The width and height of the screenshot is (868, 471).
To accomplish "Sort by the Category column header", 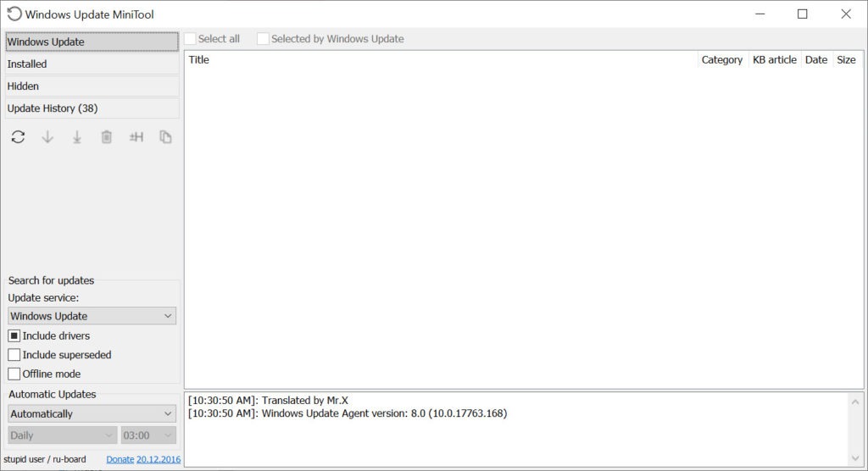I will [x=722, y=60].
